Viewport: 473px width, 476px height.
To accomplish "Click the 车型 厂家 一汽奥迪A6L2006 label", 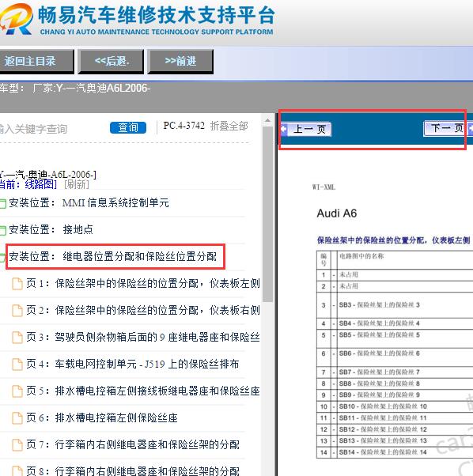I will [x=75, y=88].
